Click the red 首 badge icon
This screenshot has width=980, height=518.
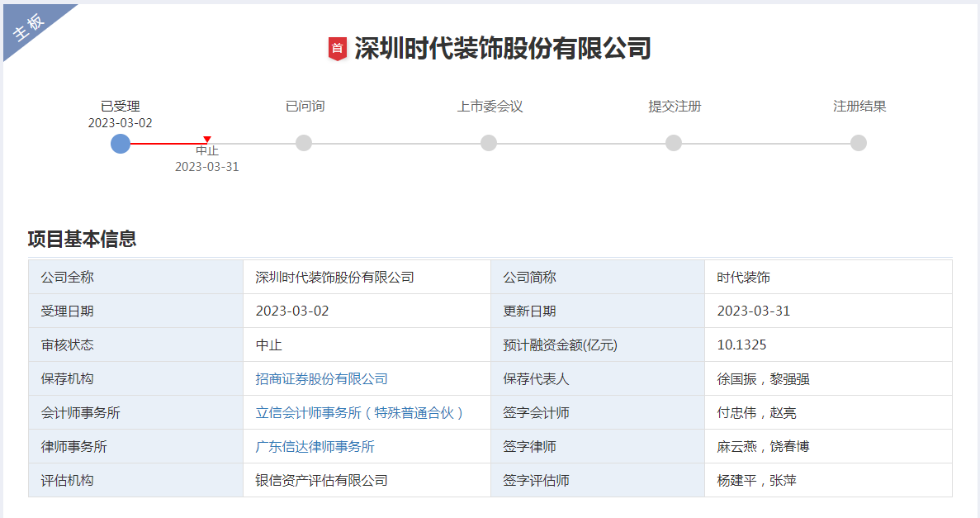tap(337, 49)
